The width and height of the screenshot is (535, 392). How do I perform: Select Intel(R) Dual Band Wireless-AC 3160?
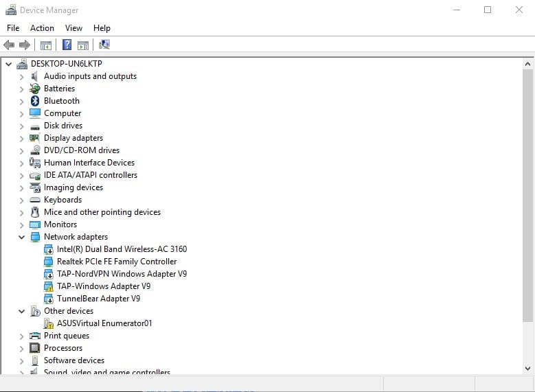[122, 249]
